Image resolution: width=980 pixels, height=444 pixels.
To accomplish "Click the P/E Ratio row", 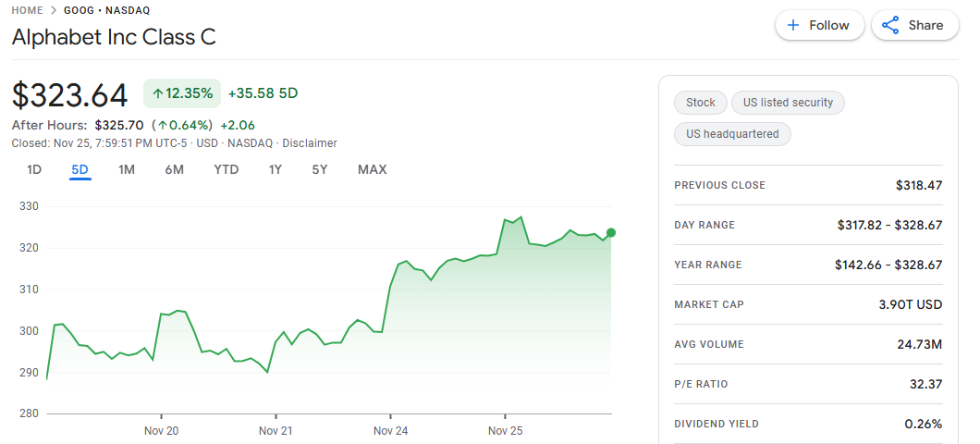I will 808,384.
